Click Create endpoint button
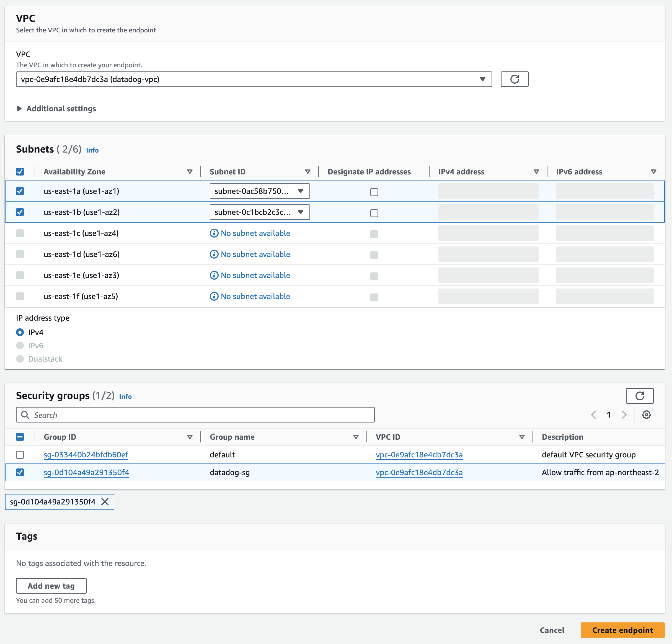This screenshot has width=672, height=644. click(622, 630)
